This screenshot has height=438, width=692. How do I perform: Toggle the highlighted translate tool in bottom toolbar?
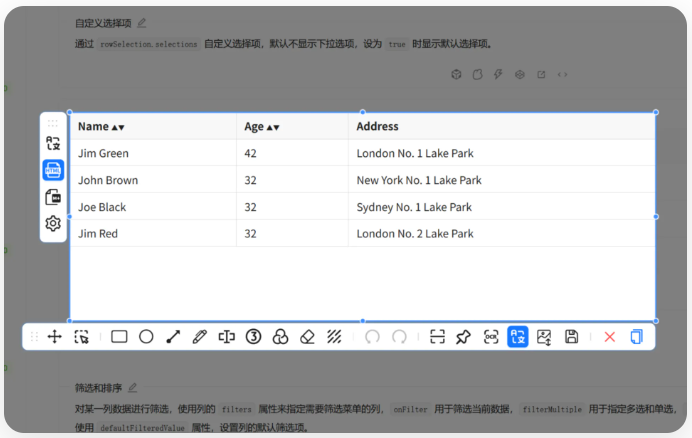pyautogui.click(x=518, y=337)
